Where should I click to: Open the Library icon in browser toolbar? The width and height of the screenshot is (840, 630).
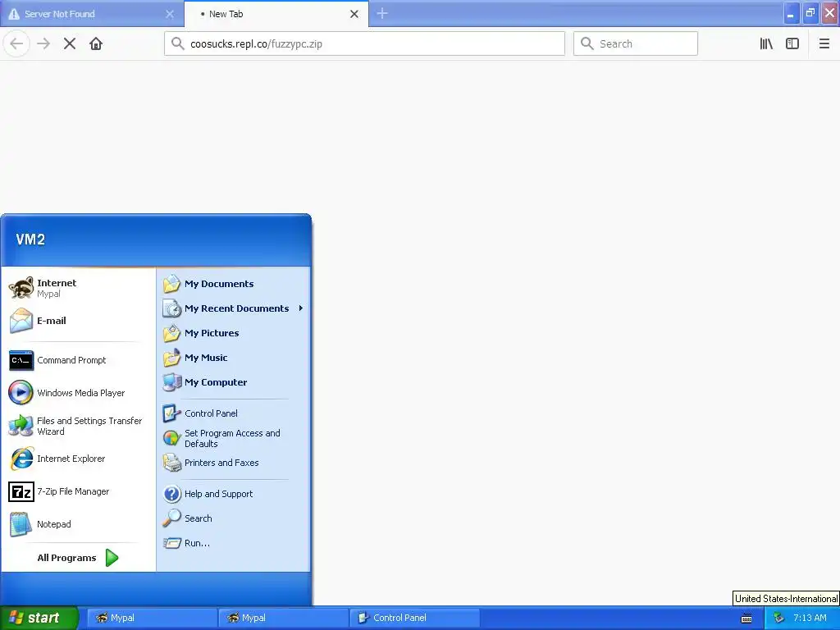tap(766, 43)
